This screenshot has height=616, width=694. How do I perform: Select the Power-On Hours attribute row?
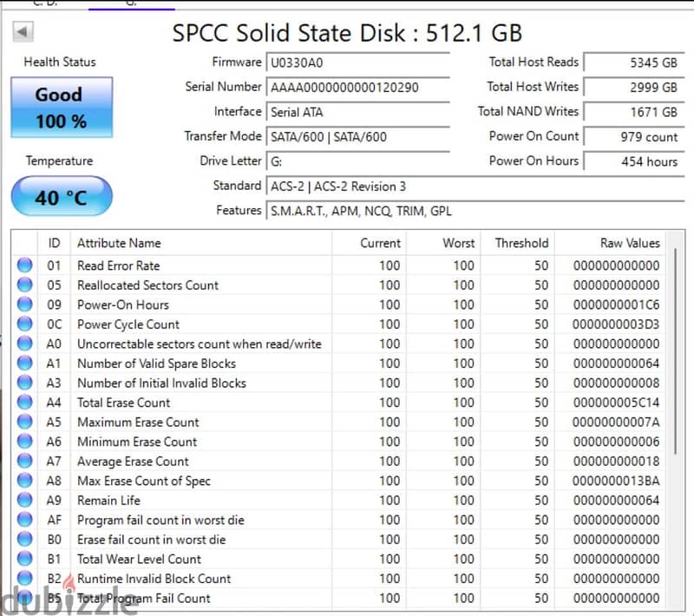[x=338, y=305]
